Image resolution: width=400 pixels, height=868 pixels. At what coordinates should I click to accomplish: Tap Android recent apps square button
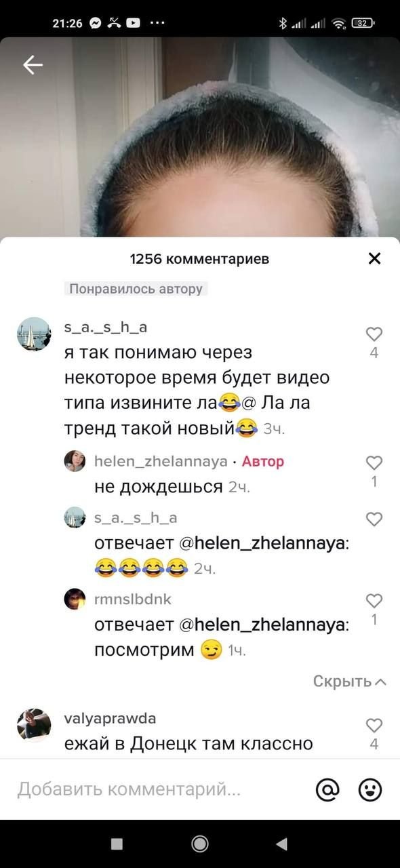[117, 843]
